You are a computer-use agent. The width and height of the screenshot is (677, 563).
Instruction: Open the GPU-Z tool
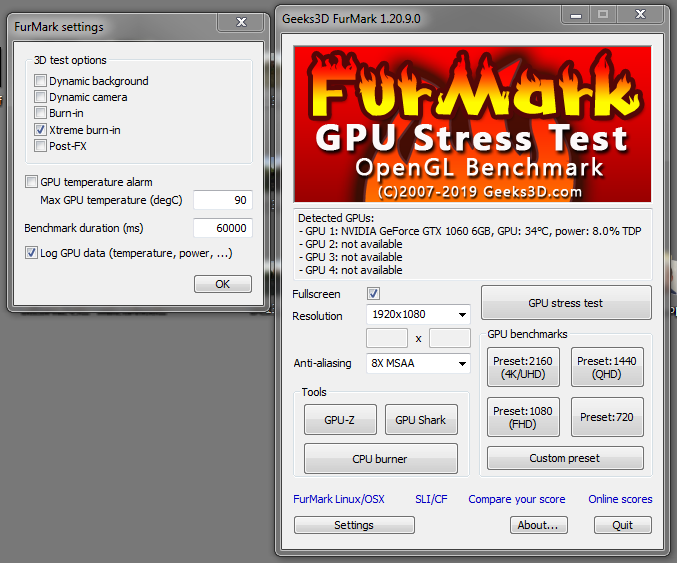pyautogui.click(x=340, y=420)
